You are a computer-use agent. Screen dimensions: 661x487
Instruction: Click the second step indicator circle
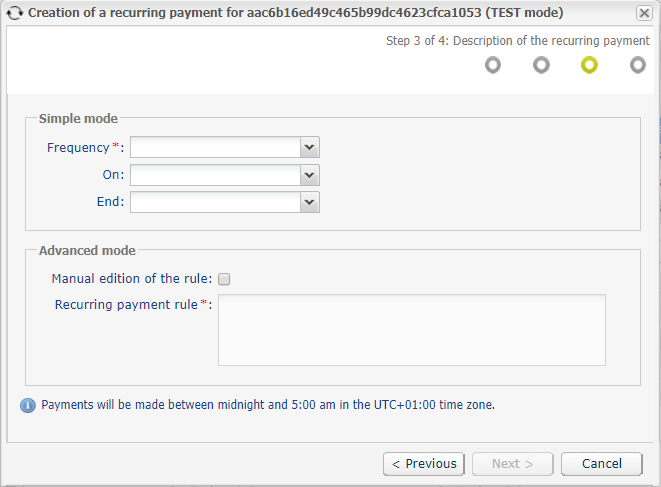(541, 65)
